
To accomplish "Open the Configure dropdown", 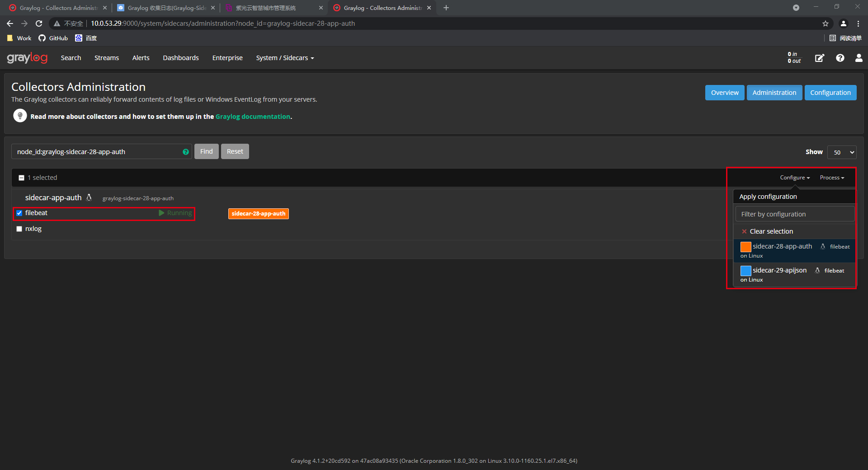I will 794,177.
